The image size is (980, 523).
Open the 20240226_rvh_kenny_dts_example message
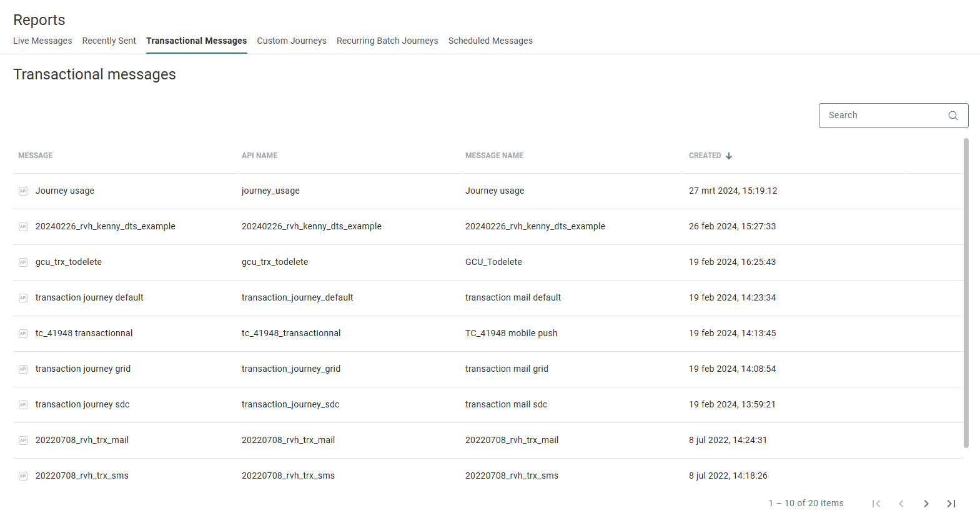click(x=105, y=226)
